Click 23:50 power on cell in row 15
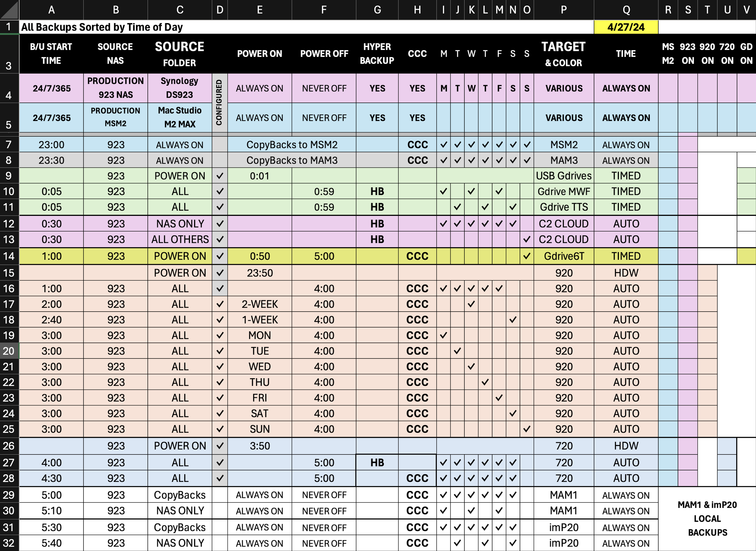Viewport: 756px width, 551px height. tap(260, 273)
